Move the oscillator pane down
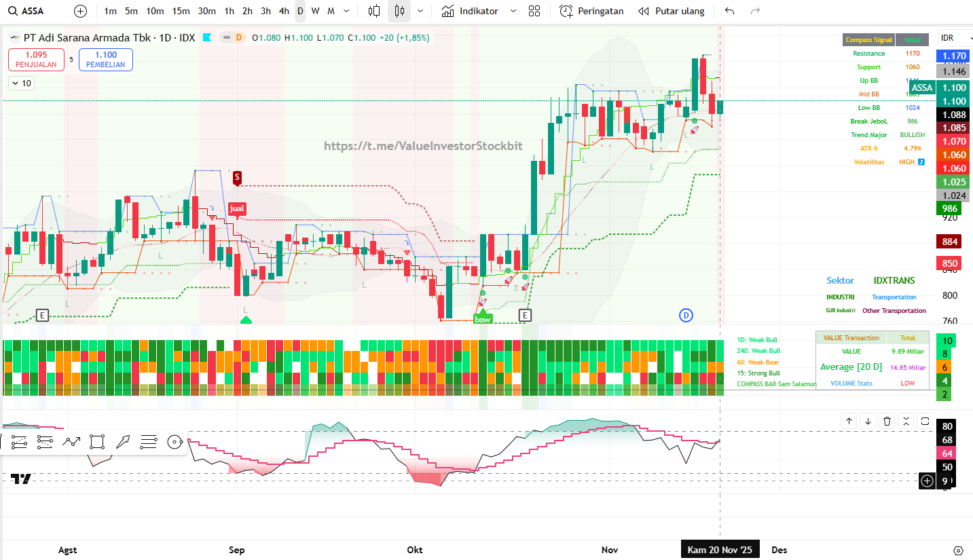 pos(868,421)
